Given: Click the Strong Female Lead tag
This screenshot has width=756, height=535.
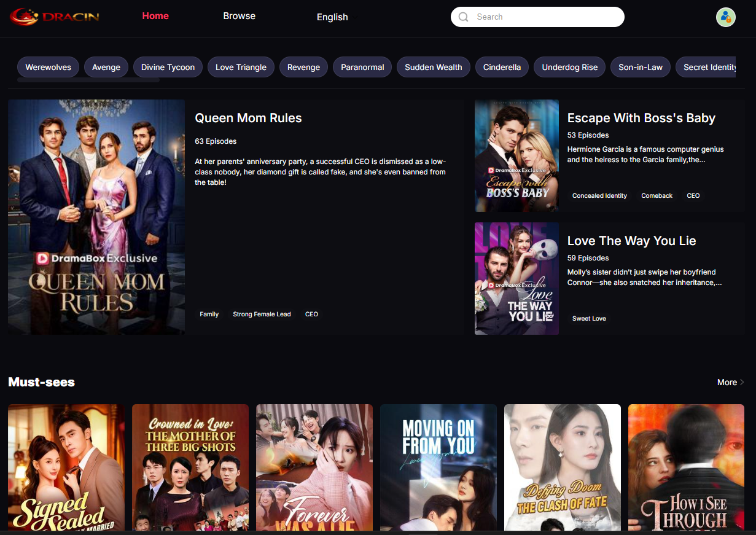Looking at the screenshot, I should (x=262, y=314).
